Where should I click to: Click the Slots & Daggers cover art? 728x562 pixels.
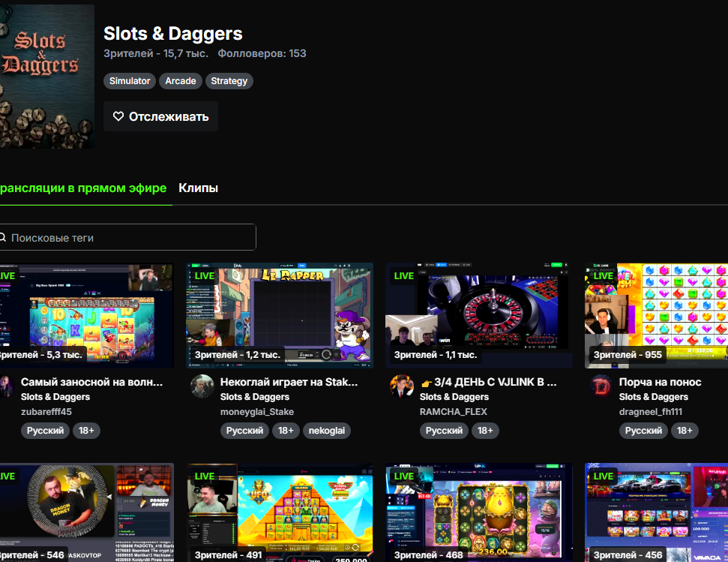[47, 77]
